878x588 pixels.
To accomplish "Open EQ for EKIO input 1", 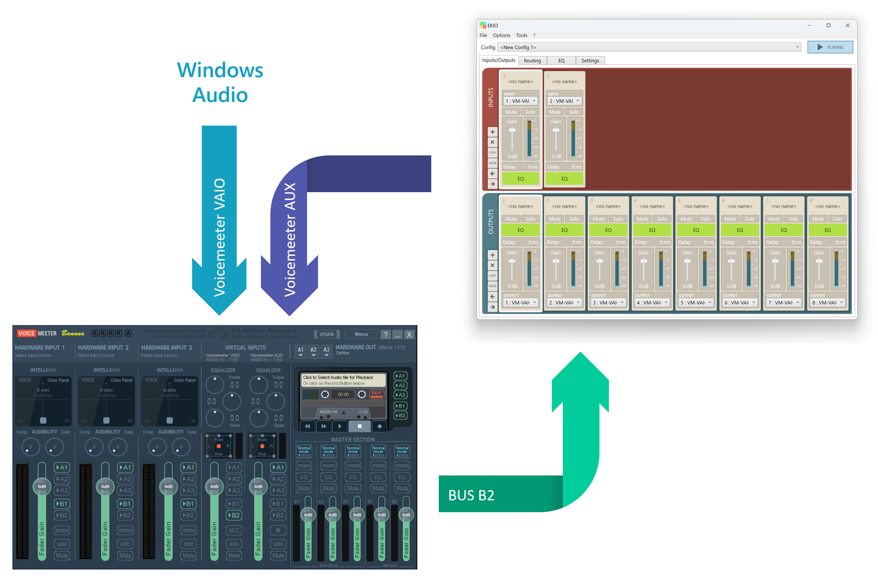I will [520, 179].
